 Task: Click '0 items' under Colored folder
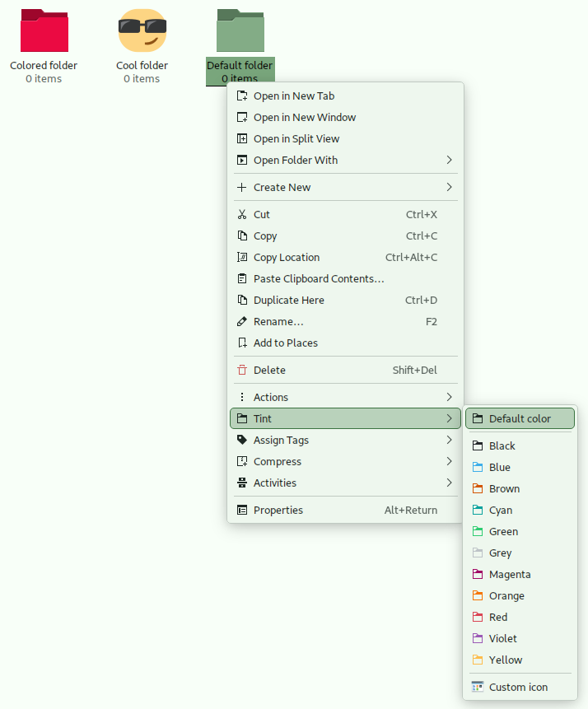click(x=44, y=79)
